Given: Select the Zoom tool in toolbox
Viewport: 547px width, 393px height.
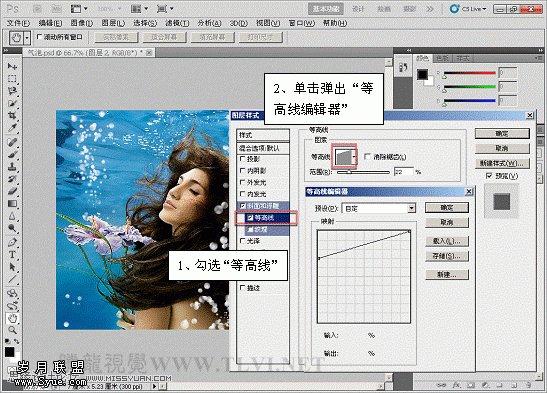Looking at the screenshot, I should (x=12, y=330).
